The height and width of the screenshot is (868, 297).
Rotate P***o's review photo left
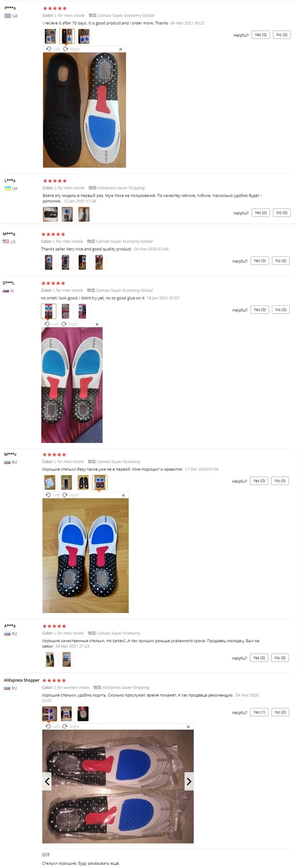click(x=53, y=49)
